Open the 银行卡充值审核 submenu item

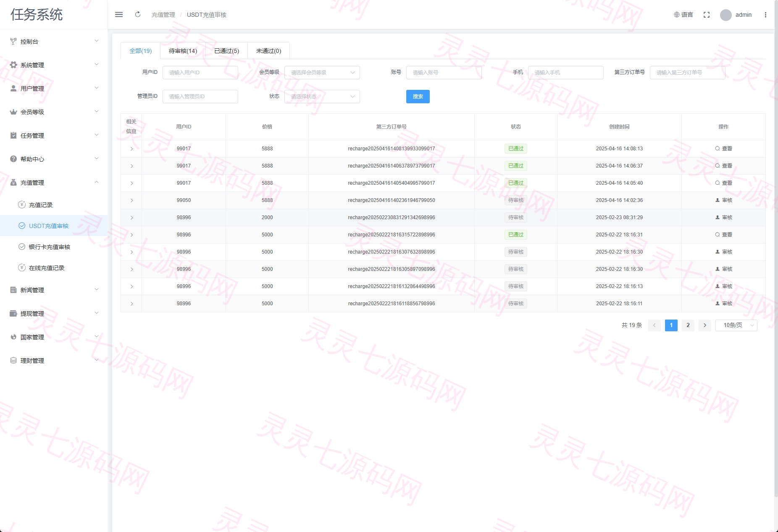tap(54, 247)
